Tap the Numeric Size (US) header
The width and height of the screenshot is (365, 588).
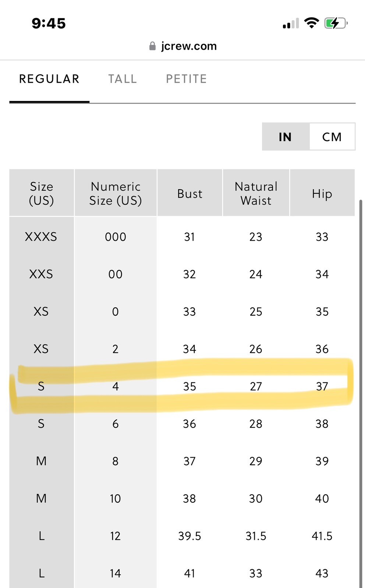(x=116, y=193)
